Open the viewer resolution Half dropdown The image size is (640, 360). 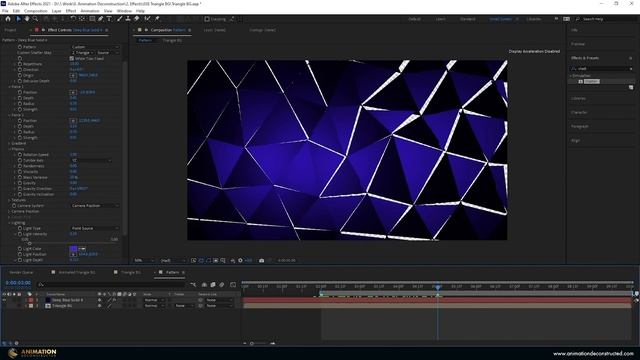click(x=172, y=260)
